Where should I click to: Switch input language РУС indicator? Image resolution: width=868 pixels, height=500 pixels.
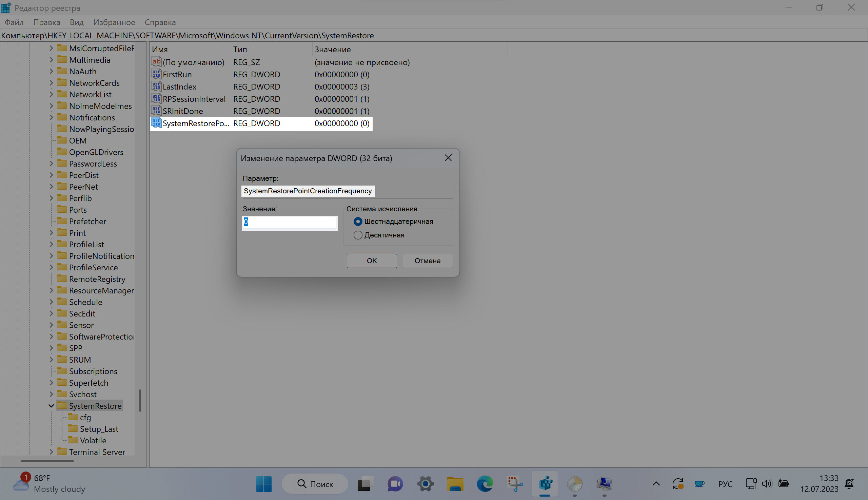coord(725,484)
